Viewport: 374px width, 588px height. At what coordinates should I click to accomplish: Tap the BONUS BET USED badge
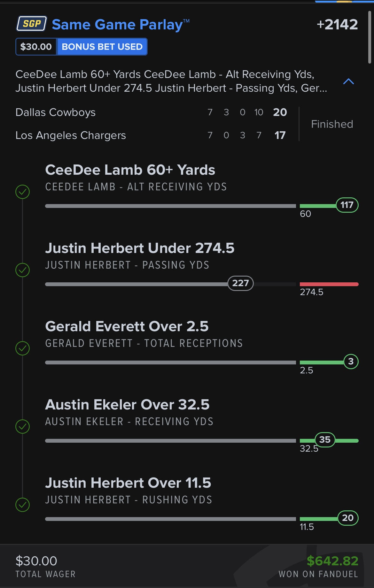point(102,47)
